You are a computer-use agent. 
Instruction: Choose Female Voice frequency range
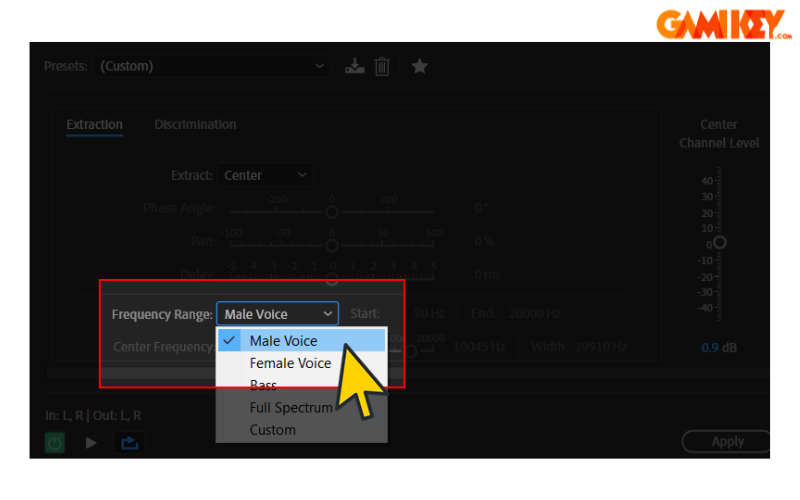click(290, 363)
